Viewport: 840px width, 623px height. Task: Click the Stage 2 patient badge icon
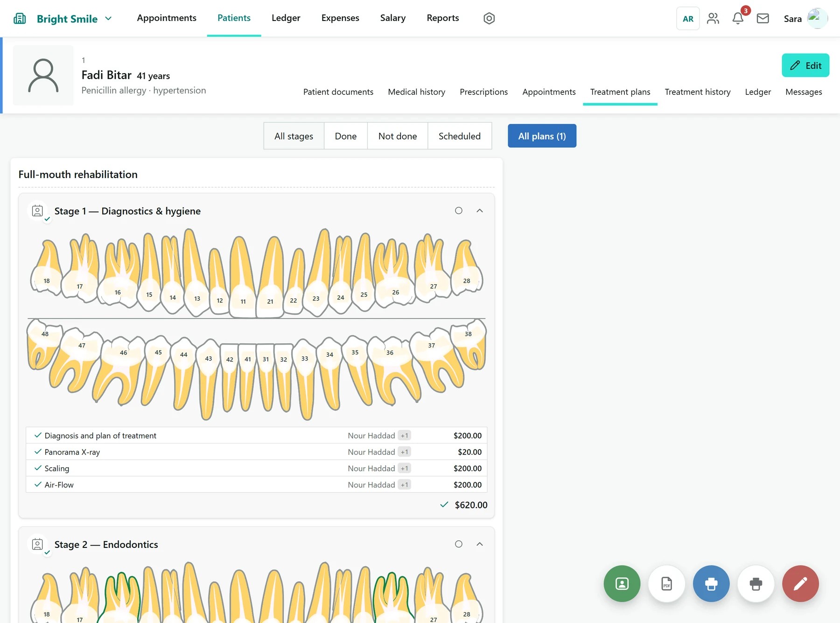(38, 545)
